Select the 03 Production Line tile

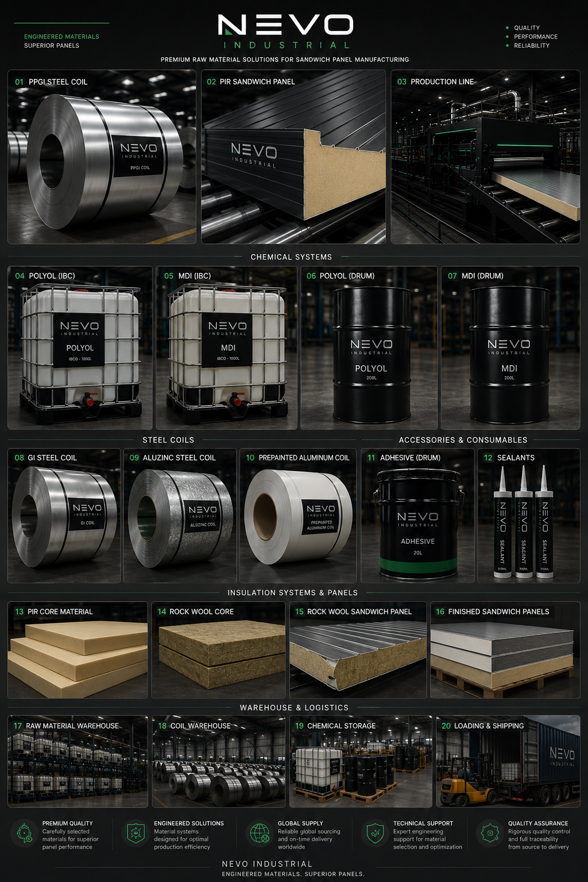485,157
